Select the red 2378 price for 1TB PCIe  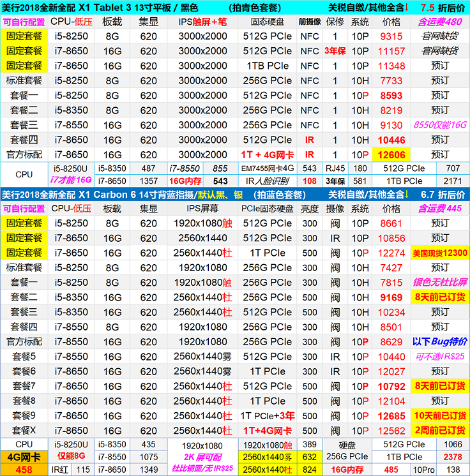[453, 457]
